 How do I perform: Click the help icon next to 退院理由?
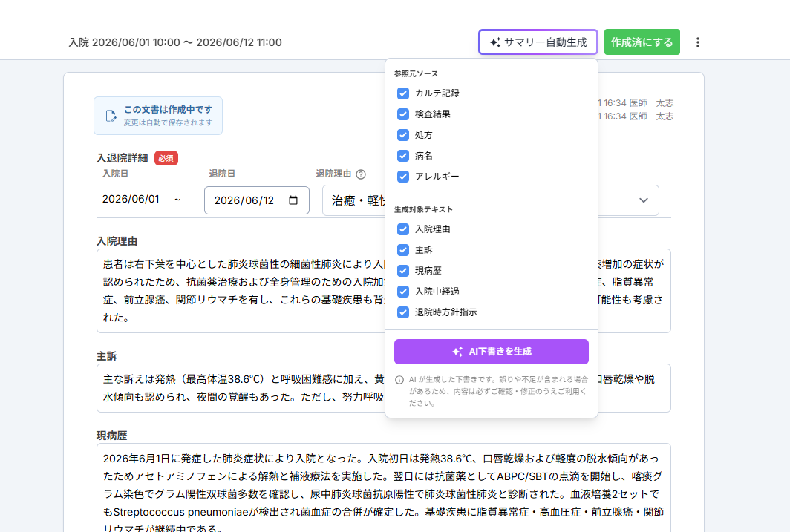point(361,174)
